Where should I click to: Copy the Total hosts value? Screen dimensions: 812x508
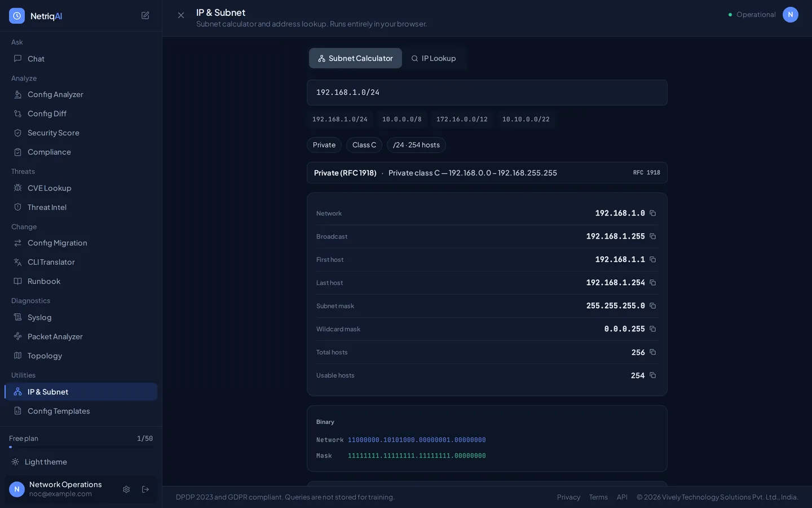pyautogui.click(x=652, y=352)
